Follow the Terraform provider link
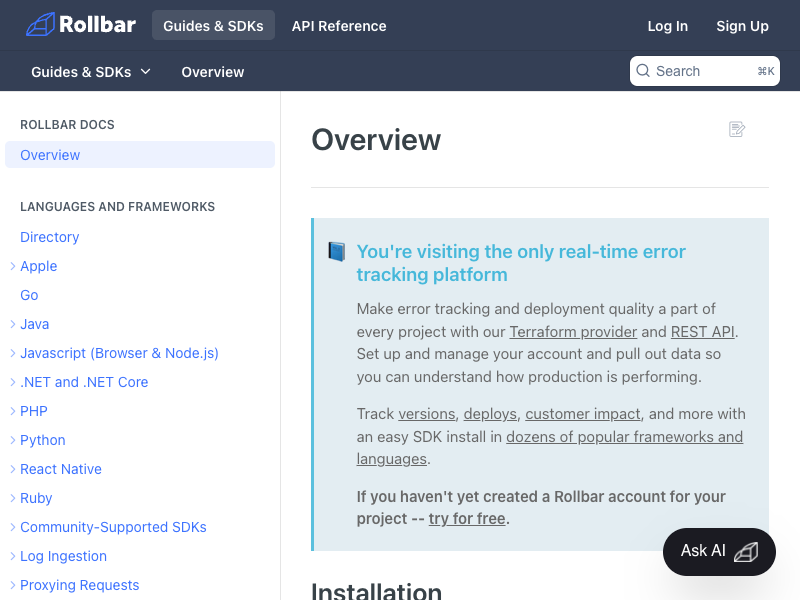 [573, 332]
